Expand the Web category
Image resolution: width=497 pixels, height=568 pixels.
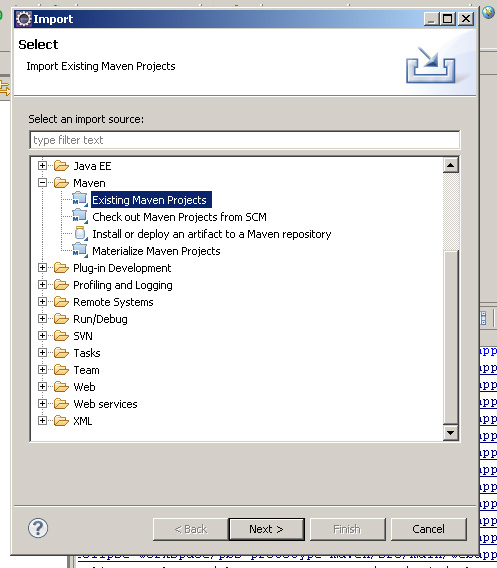click(42, 387)
